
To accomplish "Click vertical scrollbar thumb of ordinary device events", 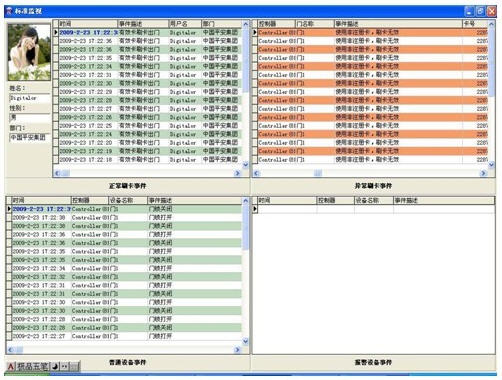I will (246, 228).
